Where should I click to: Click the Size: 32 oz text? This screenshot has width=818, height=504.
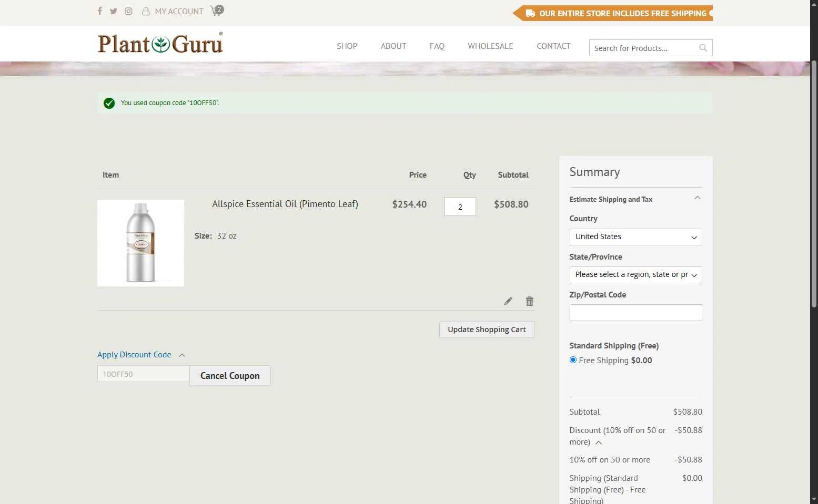pyautogui.click(x=216, y=236)
